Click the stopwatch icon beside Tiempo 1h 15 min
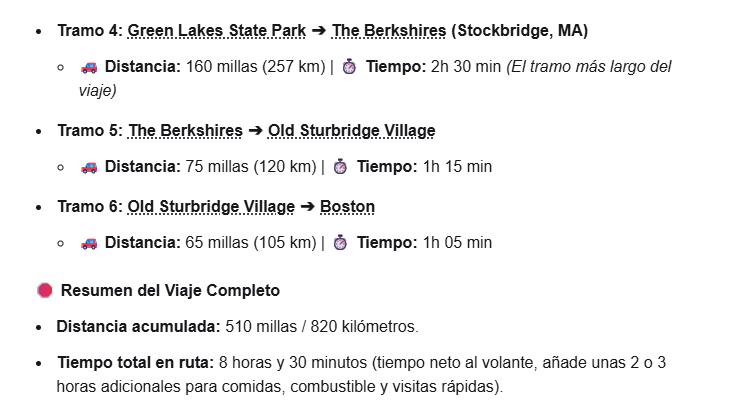The width and height of the screenshot is (729, 413). tap(340, 167)
